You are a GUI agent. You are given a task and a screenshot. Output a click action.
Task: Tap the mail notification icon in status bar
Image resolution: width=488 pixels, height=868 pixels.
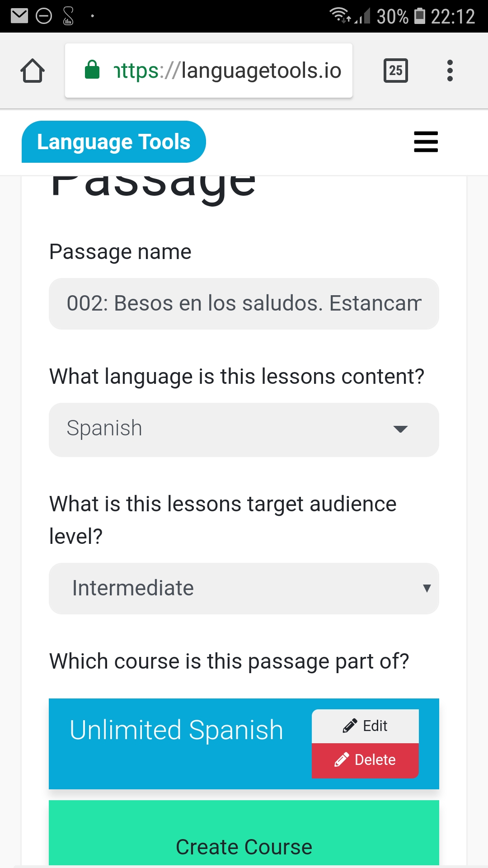[x=19, y=16]
